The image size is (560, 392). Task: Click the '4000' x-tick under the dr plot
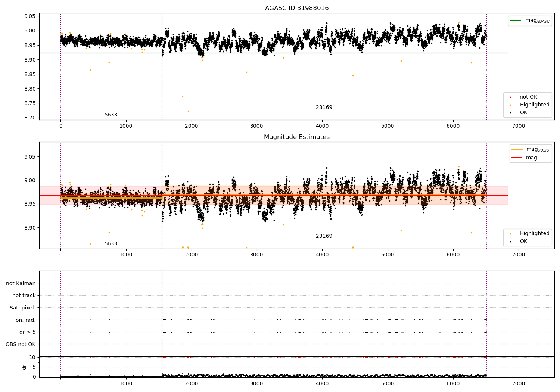pos(322,384)
